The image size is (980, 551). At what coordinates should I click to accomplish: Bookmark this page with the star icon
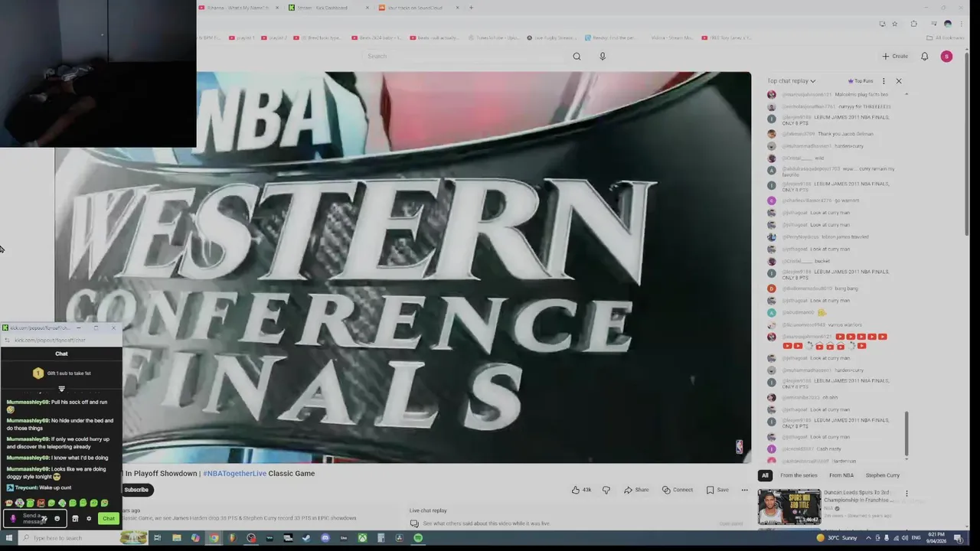(894, 24)
